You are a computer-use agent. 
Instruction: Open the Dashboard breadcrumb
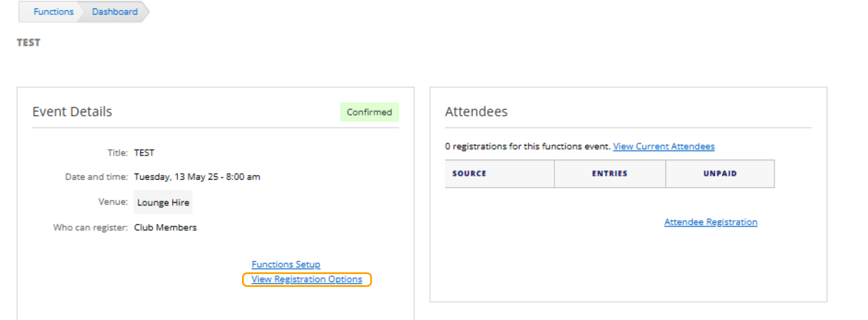coord(115,12)
